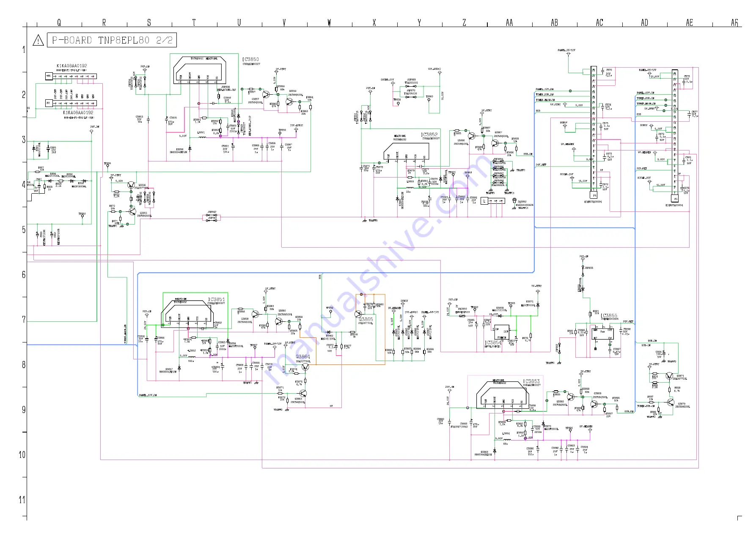Click row number 4
This screenshot has width=756, height=534.
click(x=24, y=184)
